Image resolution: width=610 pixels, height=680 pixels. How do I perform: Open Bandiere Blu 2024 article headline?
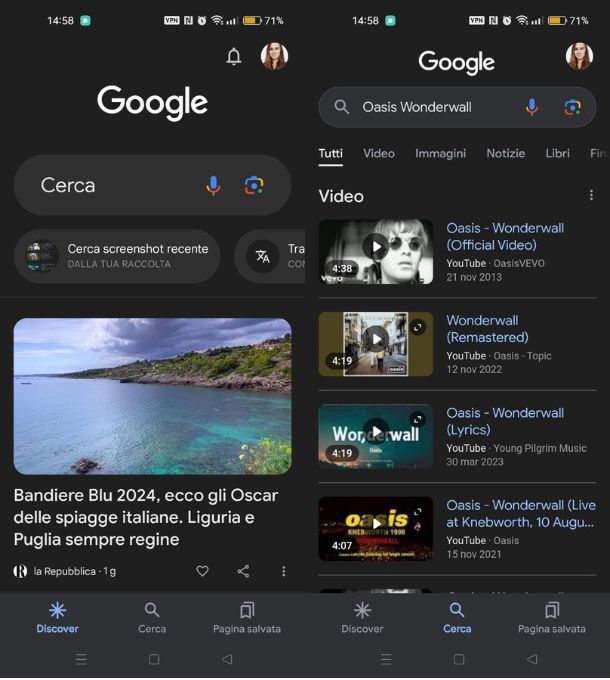pyautogui.click(x=146, y=517)
